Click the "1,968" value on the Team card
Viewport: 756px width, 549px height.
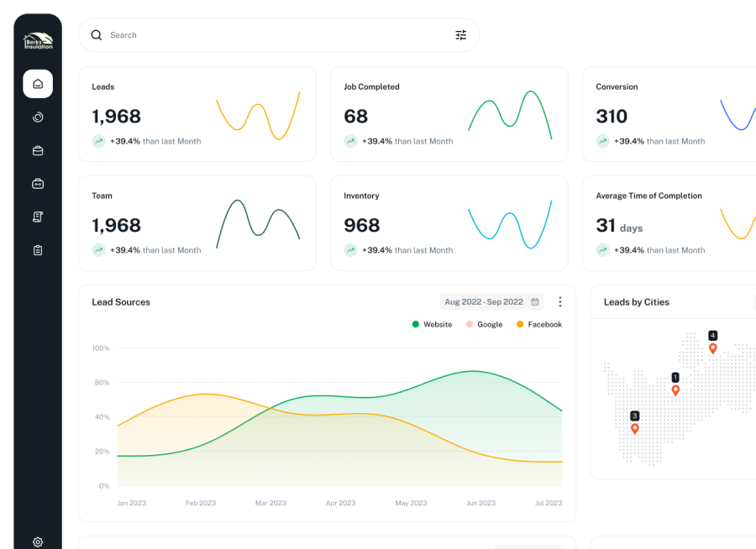coord(116,226)
